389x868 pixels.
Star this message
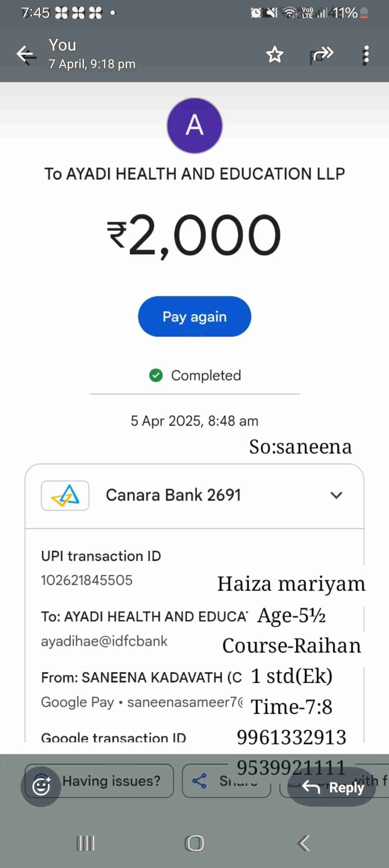point(274,55)
